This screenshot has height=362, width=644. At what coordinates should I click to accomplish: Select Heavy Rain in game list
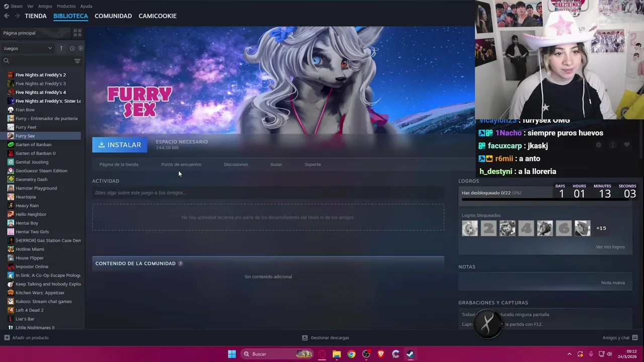point(27,206)
